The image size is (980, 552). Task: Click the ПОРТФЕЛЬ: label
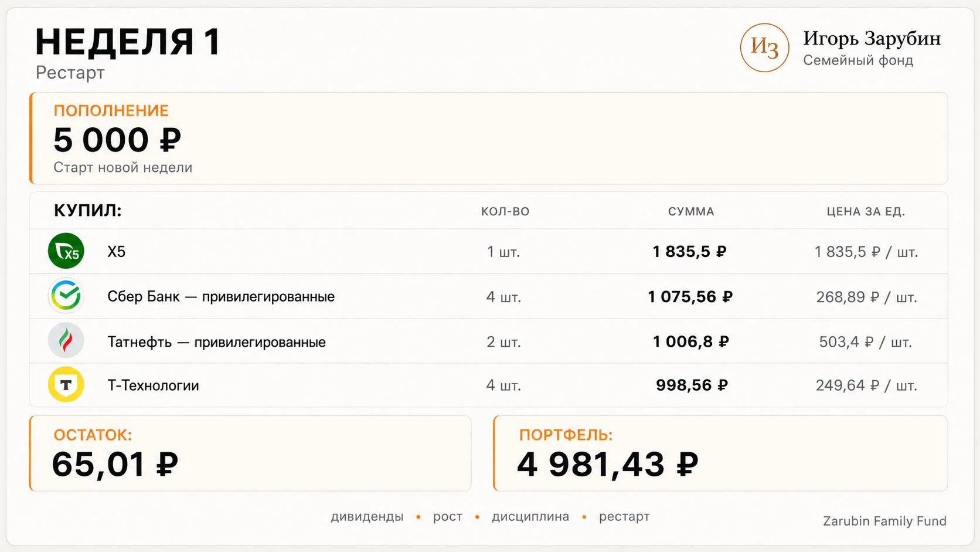click(x=566, y=435)
